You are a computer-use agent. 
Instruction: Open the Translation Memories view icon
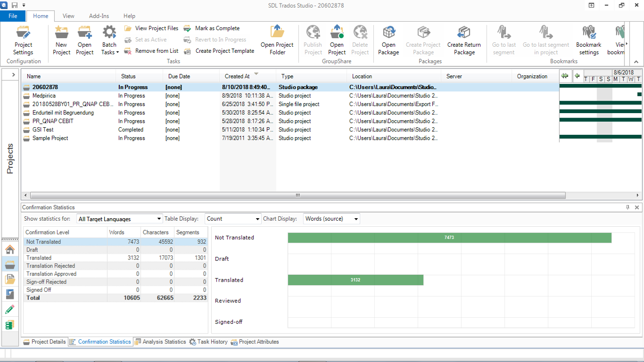(x=10, y=325)
